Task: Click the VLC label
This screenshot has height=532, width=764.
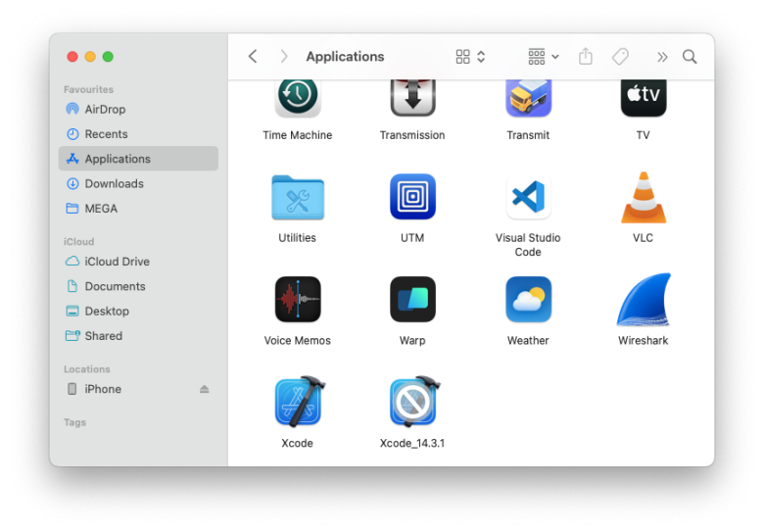Action: click(644, 238)
